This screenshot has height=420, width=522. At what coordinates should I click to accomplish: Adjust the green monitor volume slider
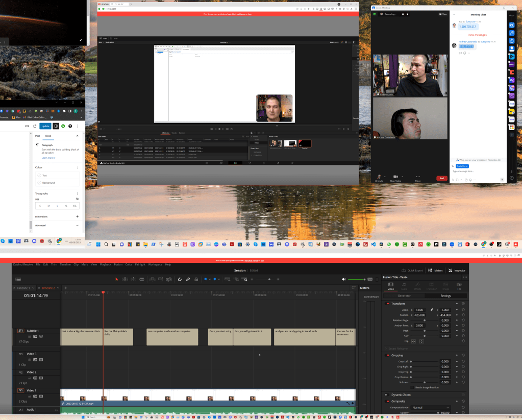pos(357,279)
